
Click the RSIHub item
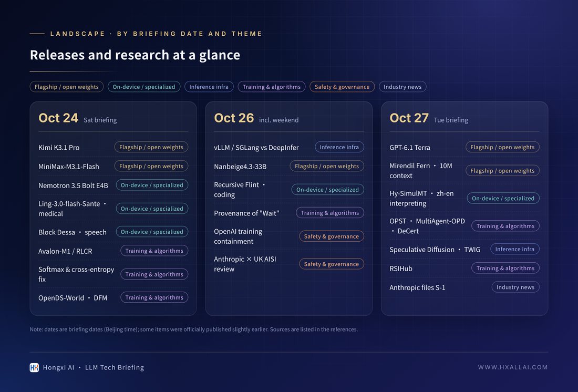[x=401, y=269]
